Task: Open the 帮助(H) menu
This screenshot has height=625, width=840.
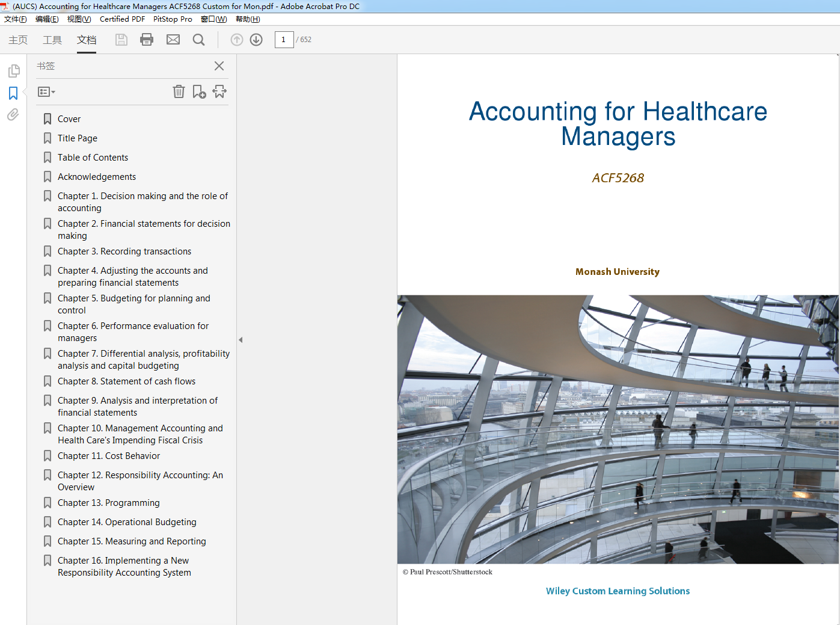Action: coord(248,19)
